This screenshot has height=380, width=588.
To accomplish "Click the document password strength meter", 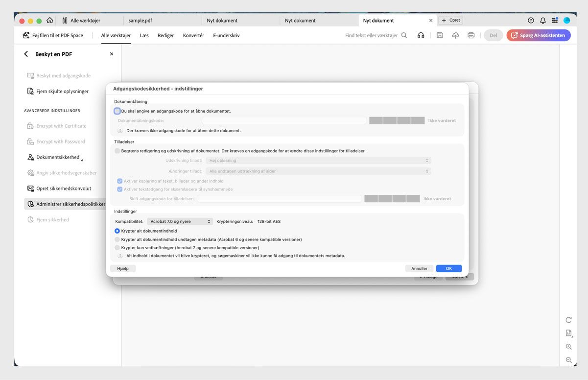I will (397, 120).
